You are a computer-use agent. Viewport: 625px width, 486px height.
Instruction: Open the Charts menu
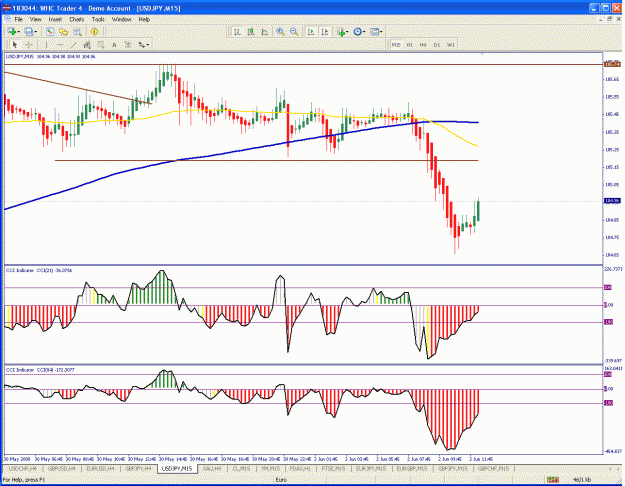point(77,19)
